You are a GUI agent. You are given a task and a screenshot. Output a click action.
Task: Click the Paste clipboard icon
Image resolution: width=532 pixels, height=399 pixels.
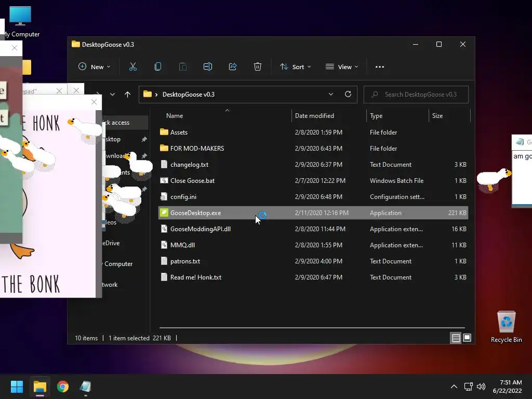click(x=183, y=67)
